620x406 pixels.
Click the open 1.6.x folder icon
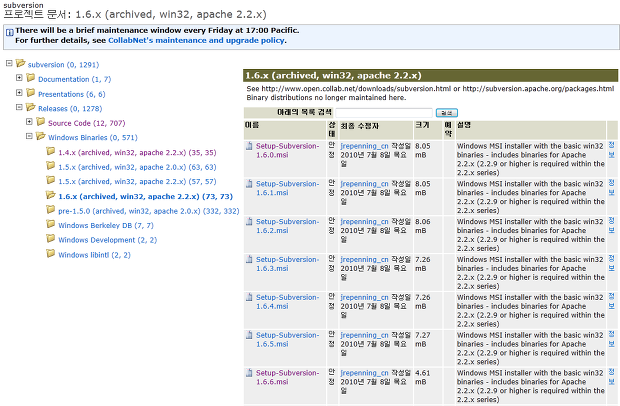click(x=51, y=195)
